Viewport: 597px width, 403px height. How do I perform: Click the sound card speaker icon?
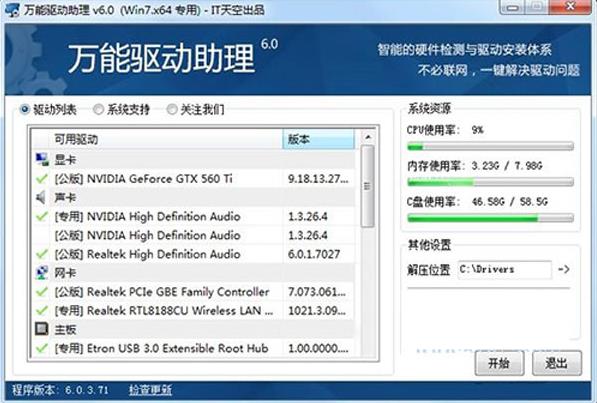click(41, 197)
